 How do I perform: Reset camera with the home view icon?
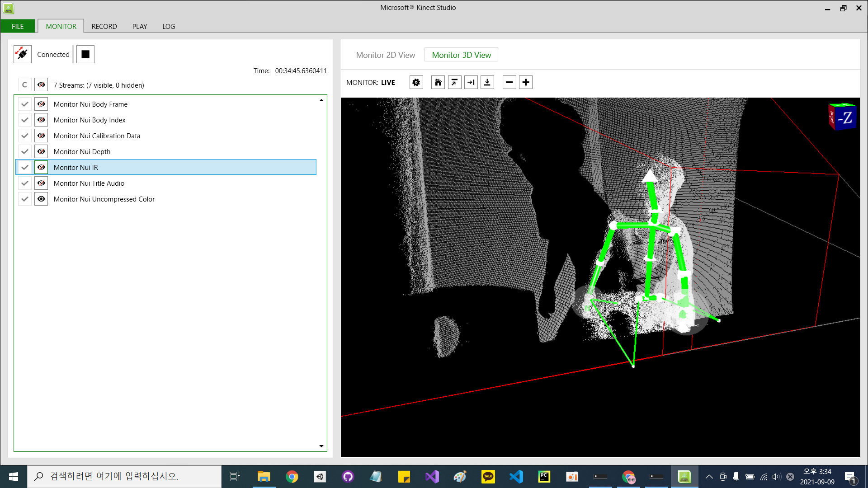tap(438, 82)
